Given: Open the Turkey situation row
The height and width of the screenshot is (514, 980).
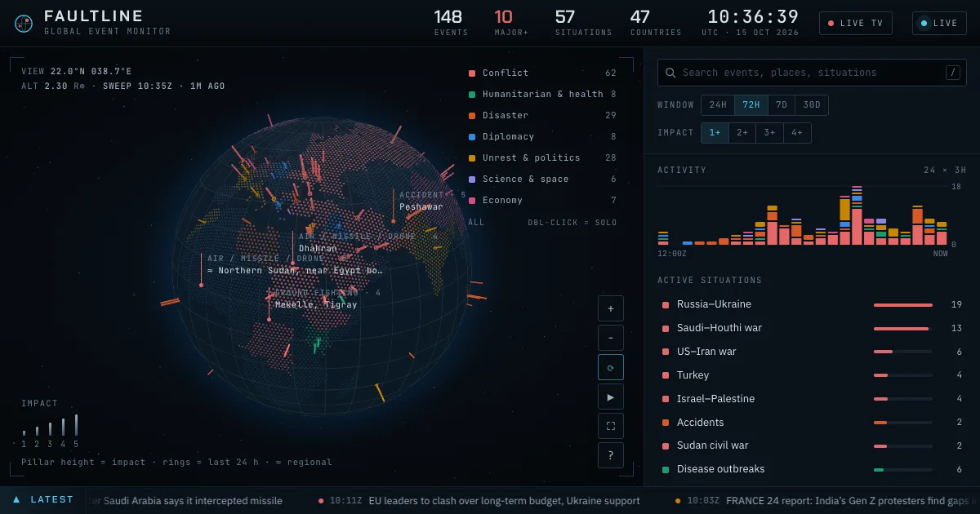Looking at the screenshot, I should click(812, 375).
